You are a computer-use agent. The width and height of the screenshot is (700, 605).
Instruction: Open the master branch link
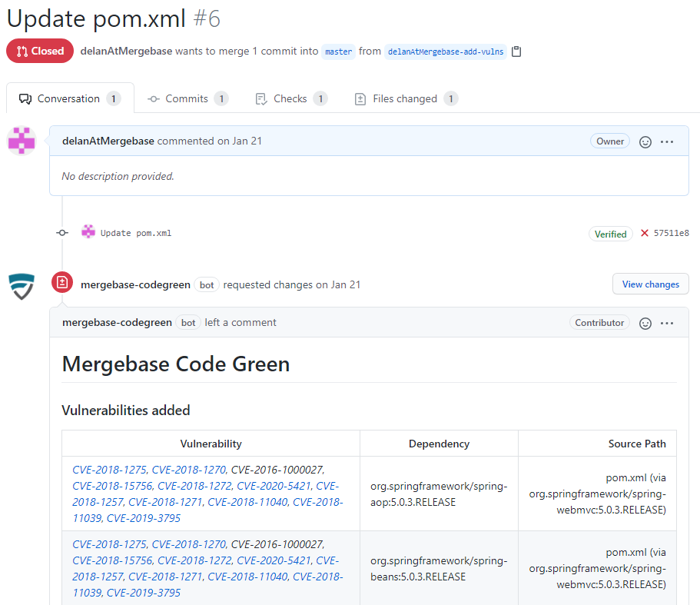coord(338,52)
